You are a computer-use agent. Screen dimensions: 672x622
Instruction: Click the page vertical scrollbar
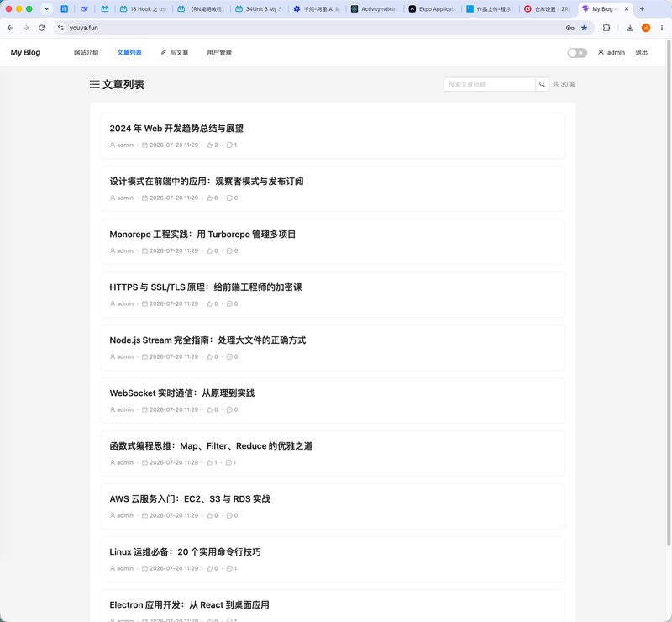coord(669,292)
